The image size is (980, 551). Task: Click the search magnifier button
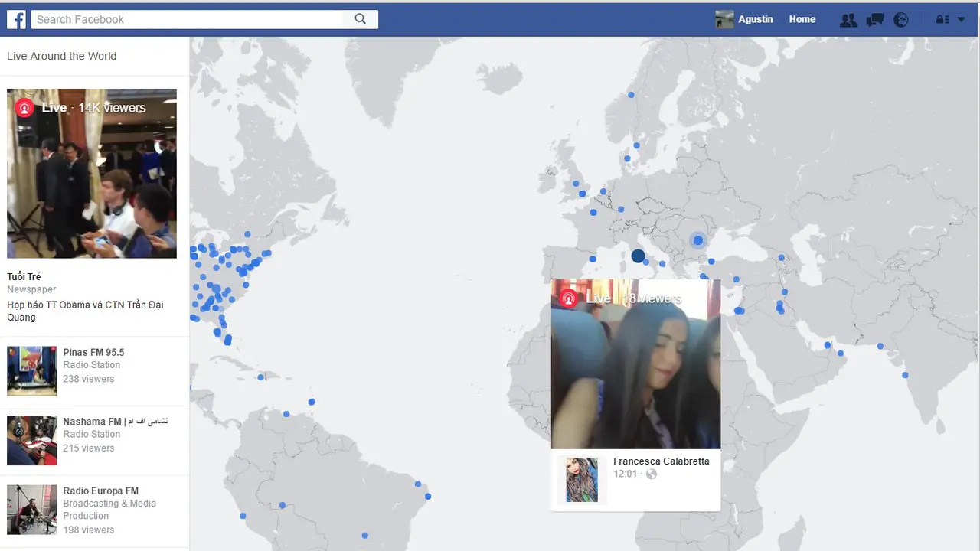pos(361,19)
